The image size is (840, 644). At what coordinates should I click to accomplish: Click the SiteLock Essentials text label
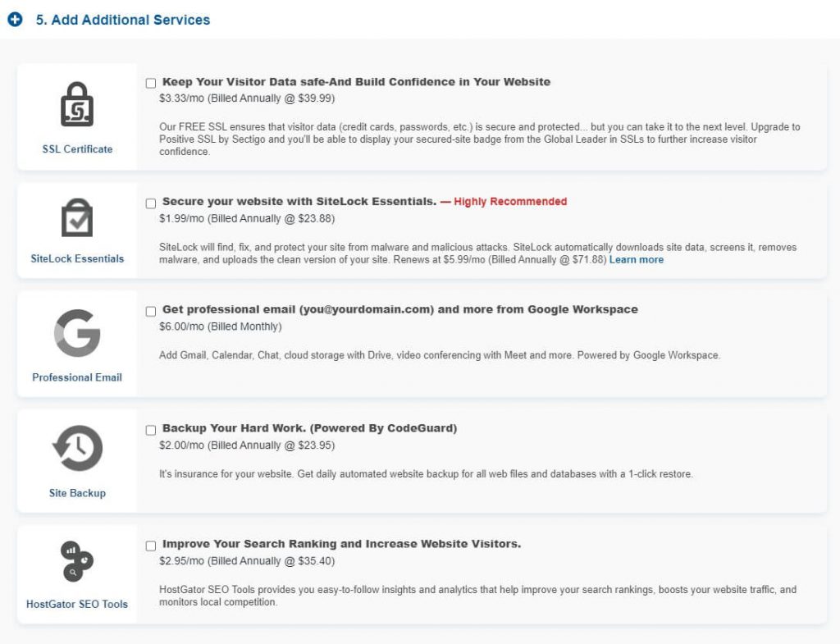coord(77,258)
